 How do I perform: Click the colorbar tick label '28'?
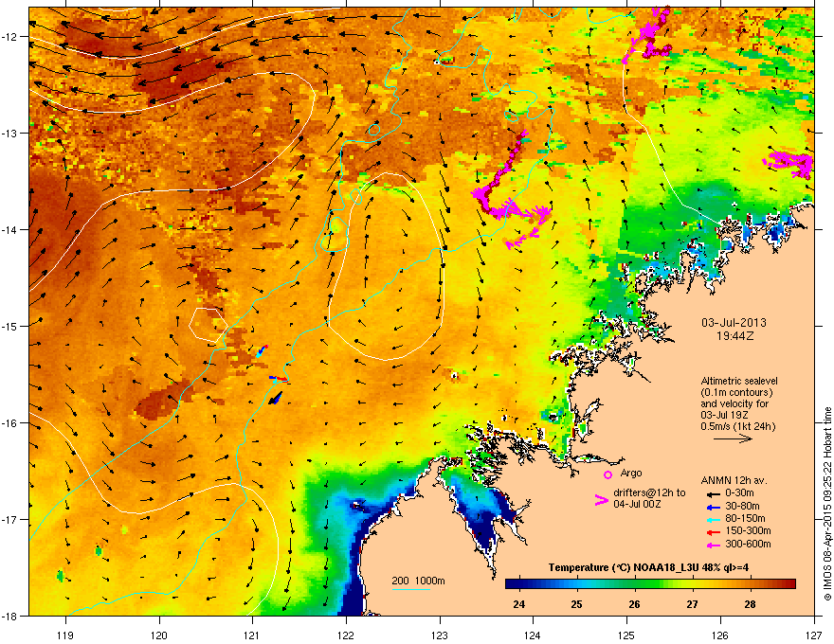click(x=750, y=604)
